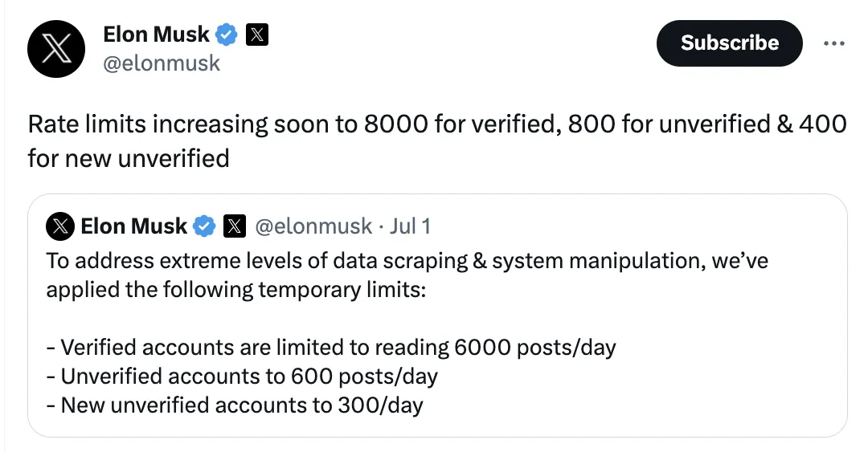Click the @elonmusk handle in the quoted post
The image size is (868, 452).
[313, 227]
